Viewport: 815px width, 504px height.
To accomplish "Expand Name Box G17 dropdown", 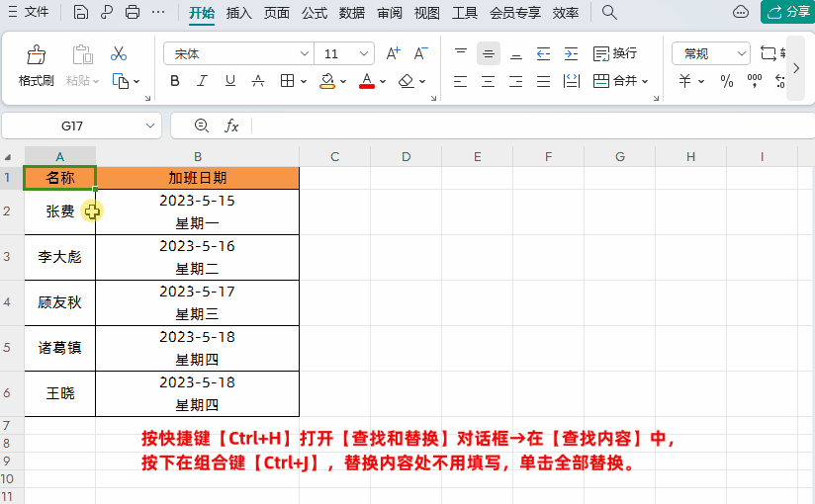I will [x=150, y=126].
